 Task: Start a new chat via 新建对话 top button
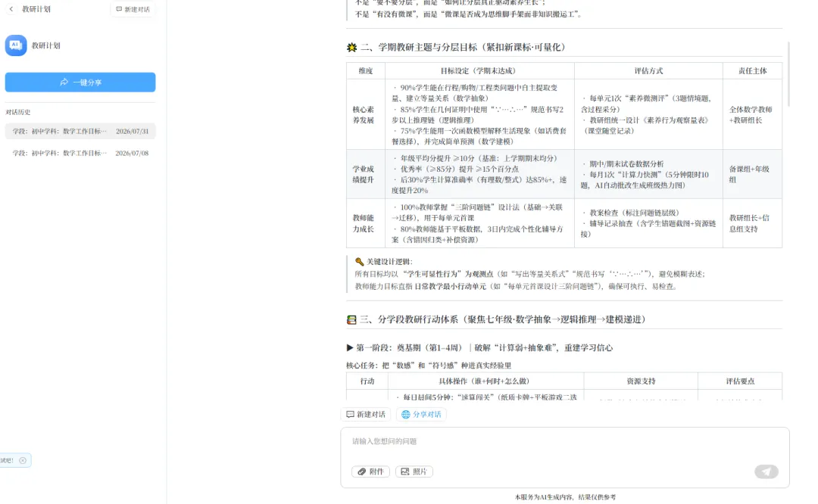[133, 9]
